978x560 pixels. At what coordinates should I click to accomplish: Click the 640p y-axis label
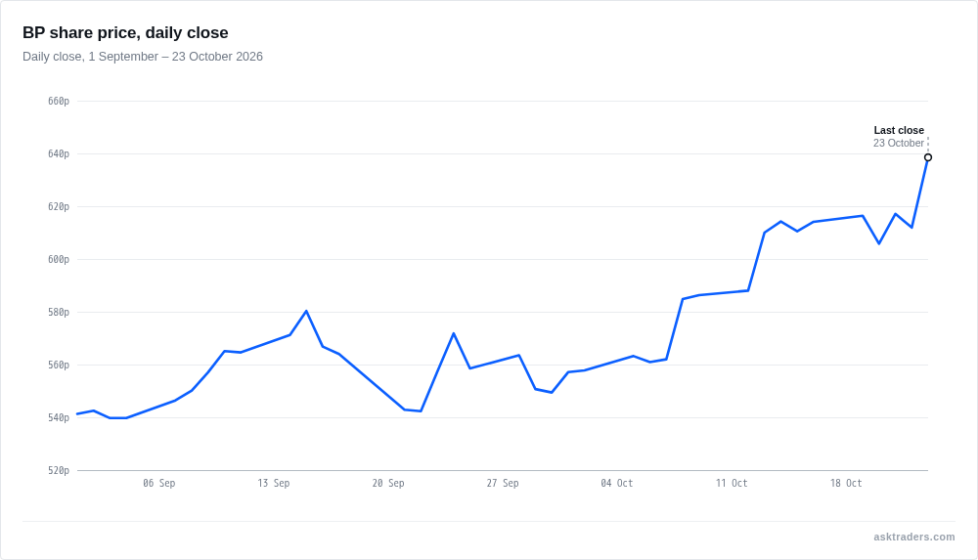(59, 154)
